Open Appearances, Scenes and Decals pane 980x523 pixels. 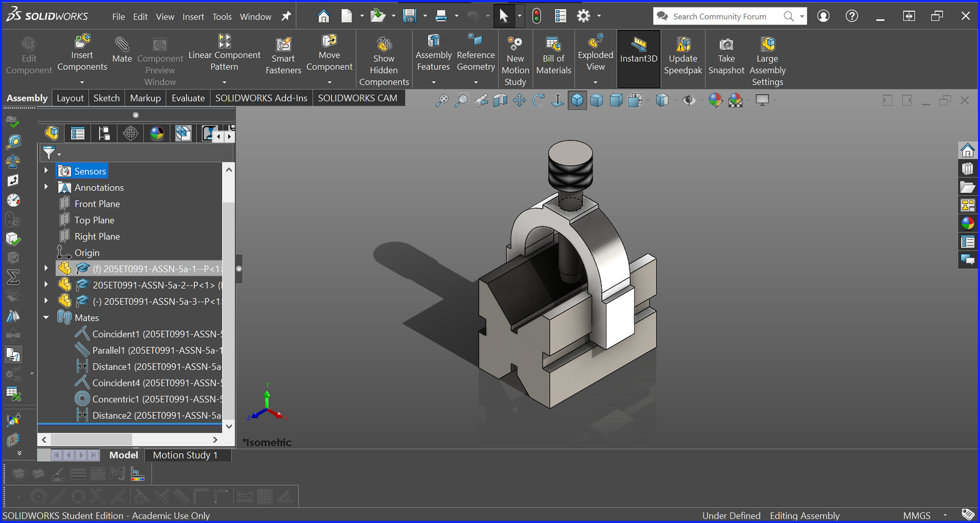[967, 224]
